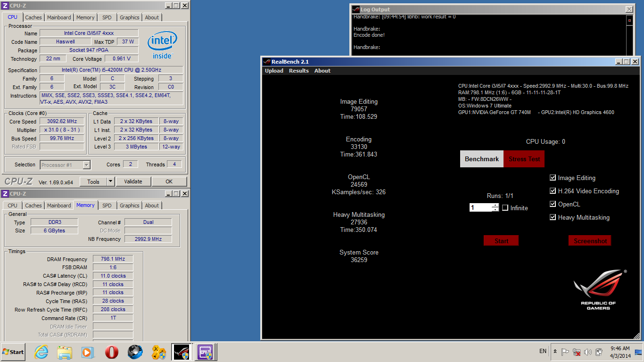Screen dimensions: 644x362
Task: Switch to CPU tab in lower CPU-Z window
Action: 13,206
